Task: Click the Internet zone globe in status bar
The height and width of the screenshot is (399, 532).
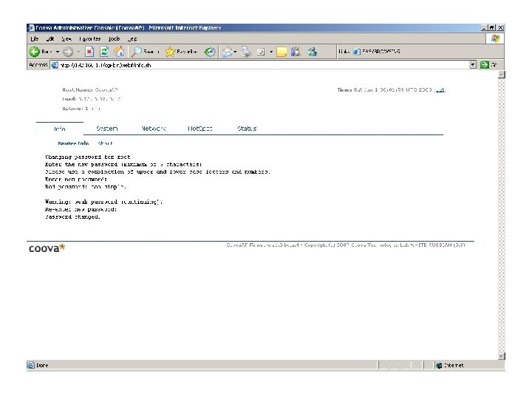Action: [x=439, y=365]
